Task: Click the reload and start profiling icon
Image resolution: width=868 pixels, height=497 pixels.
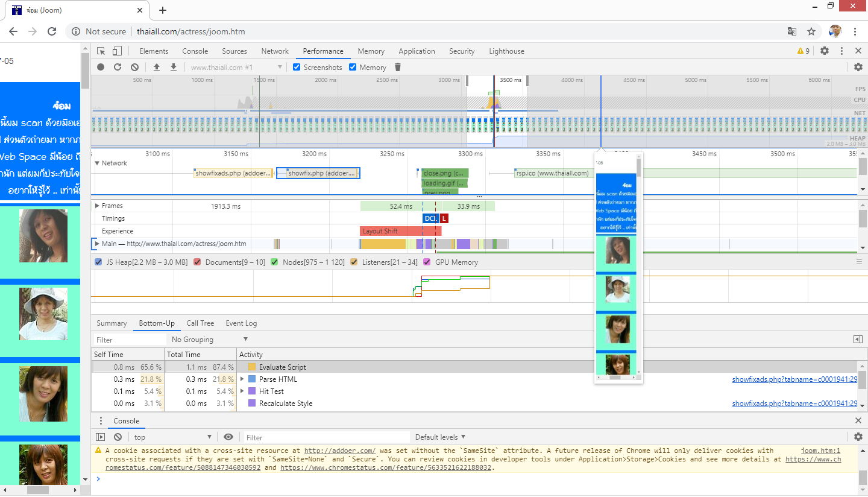Action: click(x=118, y=68)
